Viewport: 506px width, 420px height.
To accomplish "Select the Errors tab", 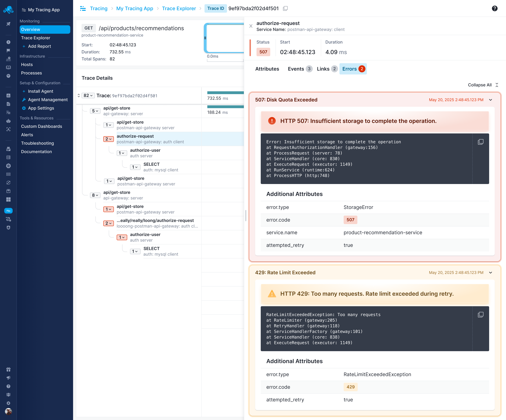I will point(353,69).
